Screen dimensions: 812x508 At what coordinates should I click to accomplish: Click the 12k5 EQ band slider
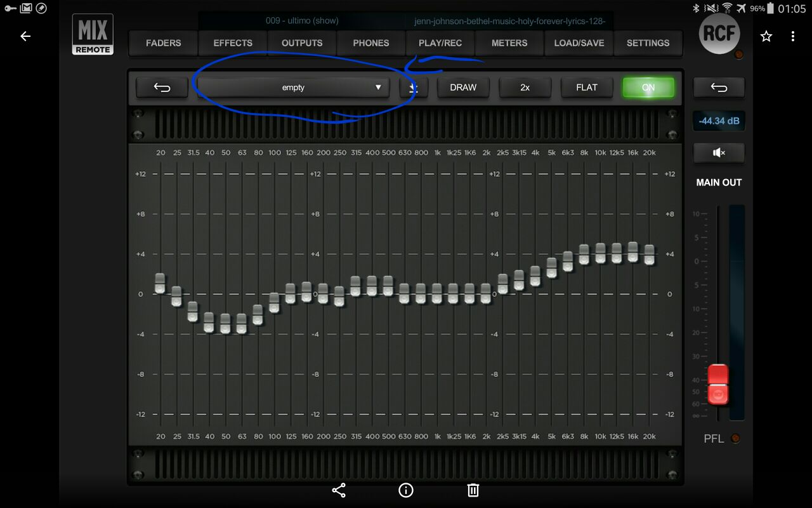coord(617,253)
